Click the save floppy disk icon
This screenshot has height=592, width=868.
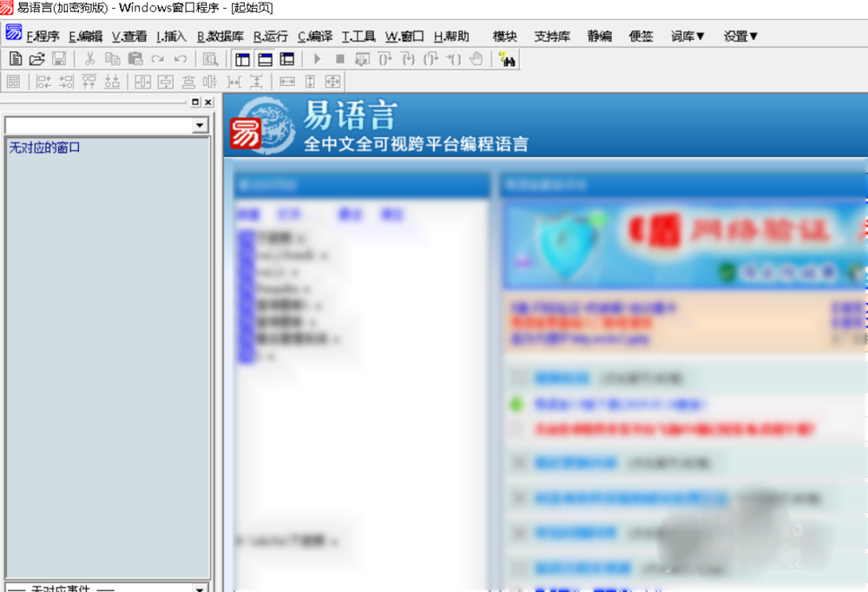tap(59, 59)
